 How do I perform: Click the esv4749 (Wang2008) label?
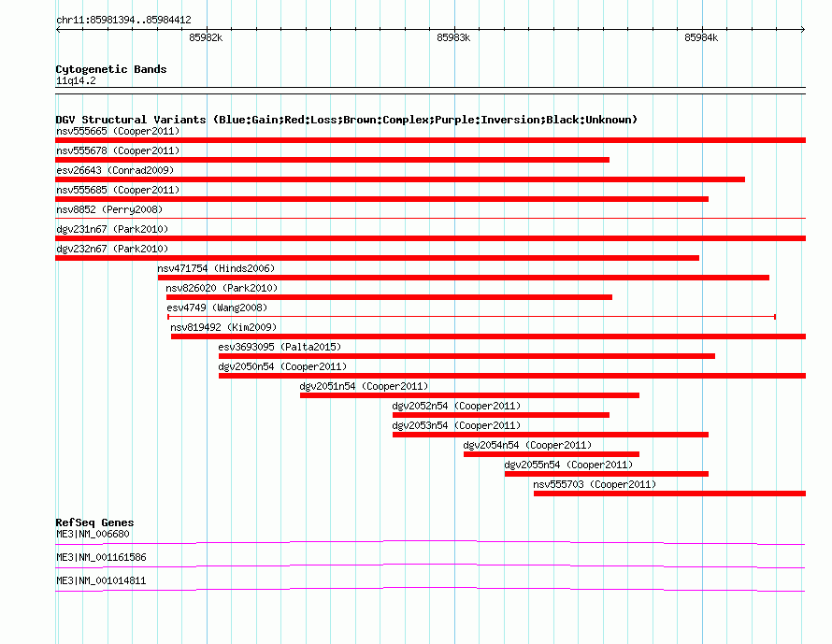(217, 308)
